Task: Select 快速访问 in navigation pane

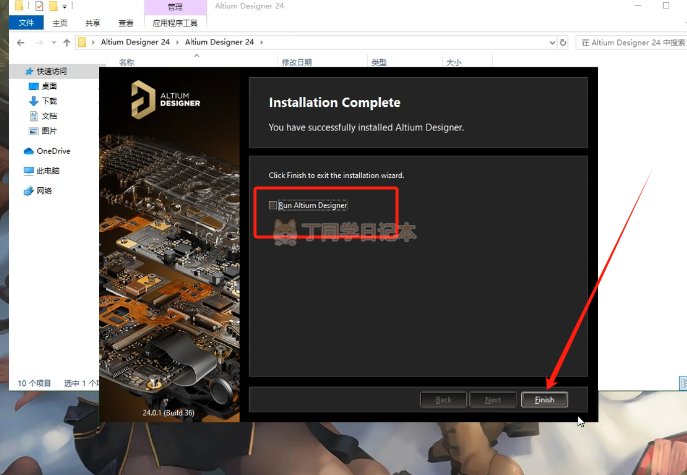Action: coord(52,71)
